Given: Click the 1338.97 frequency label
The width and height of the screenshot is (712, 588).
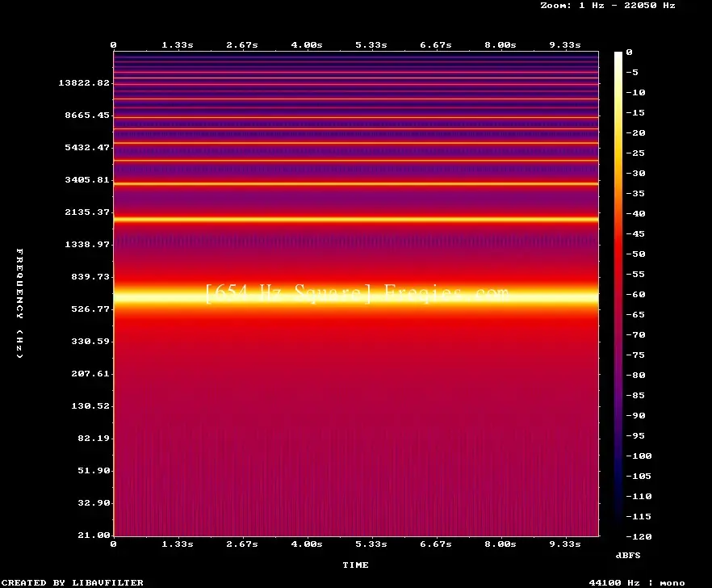Looking at the screenshot, I should point(87,244).
